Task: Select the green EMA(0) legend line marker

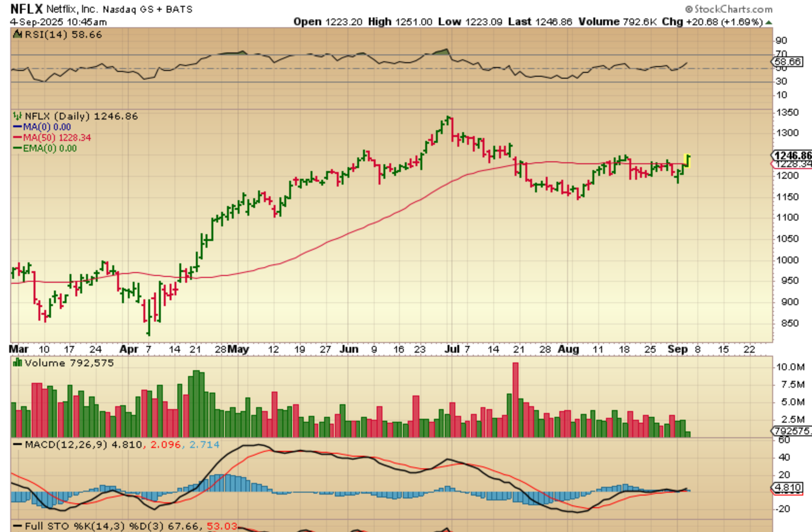Action: pyautogui.click(x=17, y=149)
